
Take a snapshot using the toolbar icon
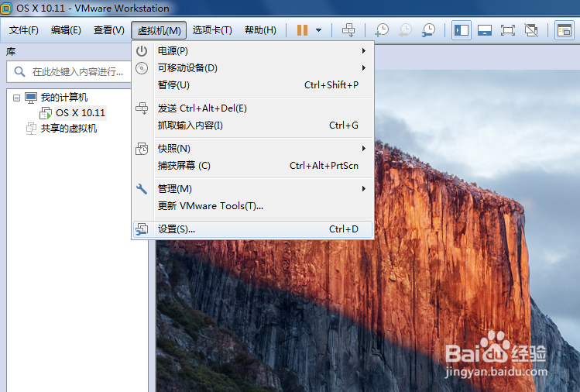coord(381,30)
